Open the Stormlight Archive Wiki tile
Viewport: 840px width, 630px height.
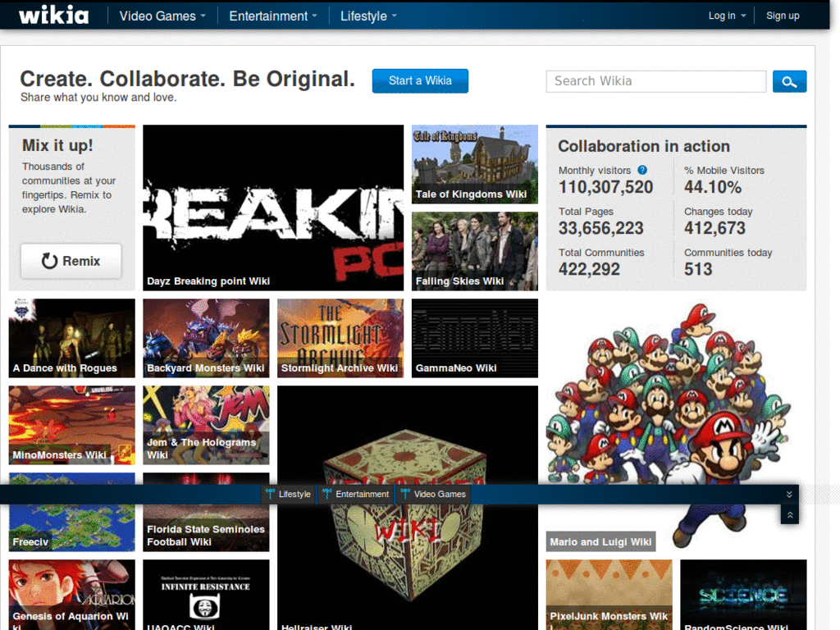tap(340, 338)
